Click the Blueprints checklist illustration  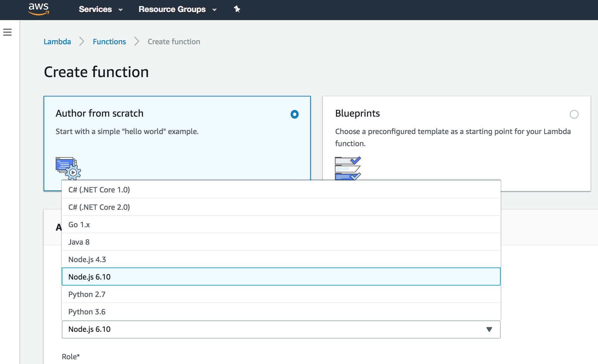pos(348,168)
